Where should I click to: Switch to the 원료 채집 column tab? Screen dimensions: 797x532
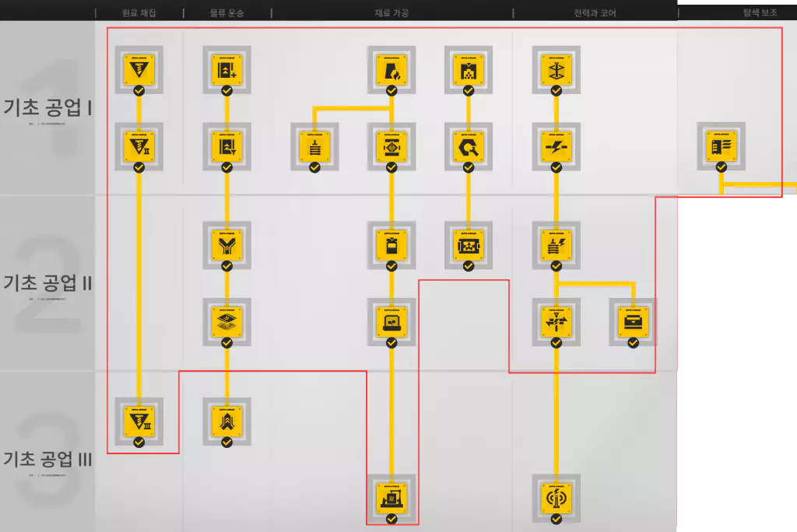(139, 12)
